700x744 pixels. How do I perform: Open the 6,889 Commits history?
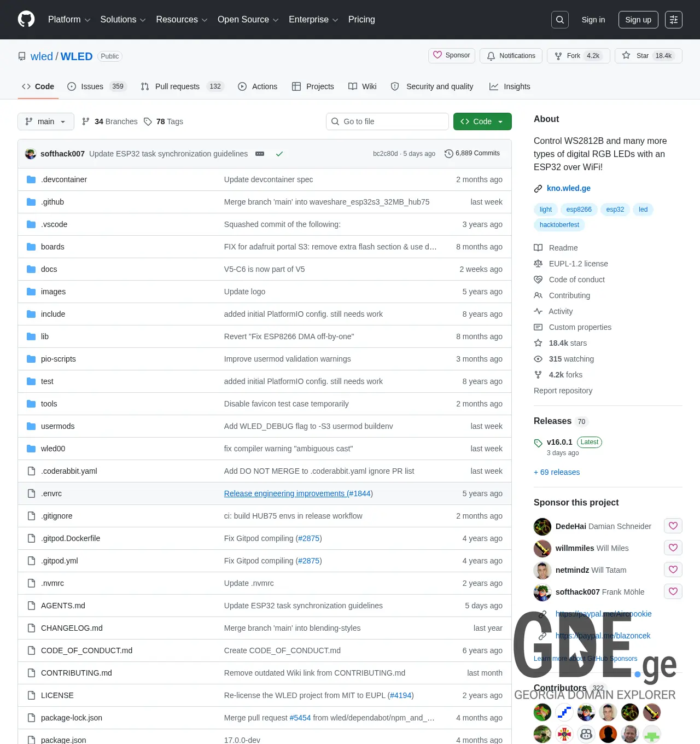472,153
